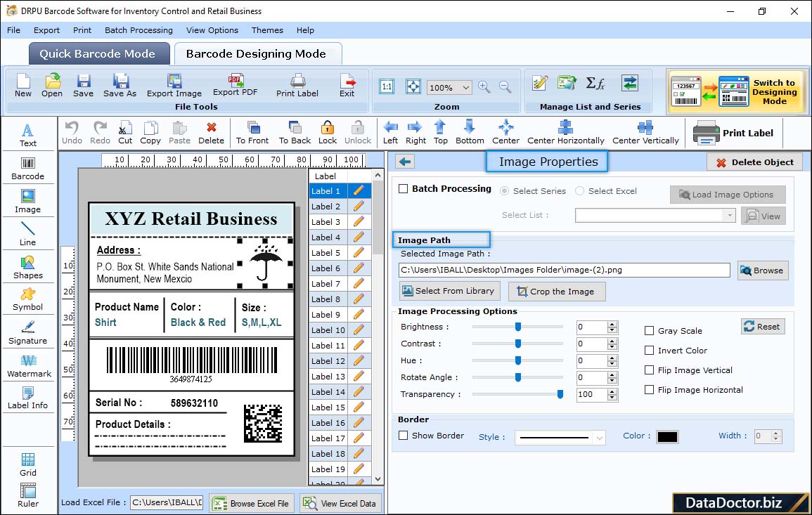Save the current label
Image resolution: width=812 pixels, height=515 pixels.
point(84,86)
